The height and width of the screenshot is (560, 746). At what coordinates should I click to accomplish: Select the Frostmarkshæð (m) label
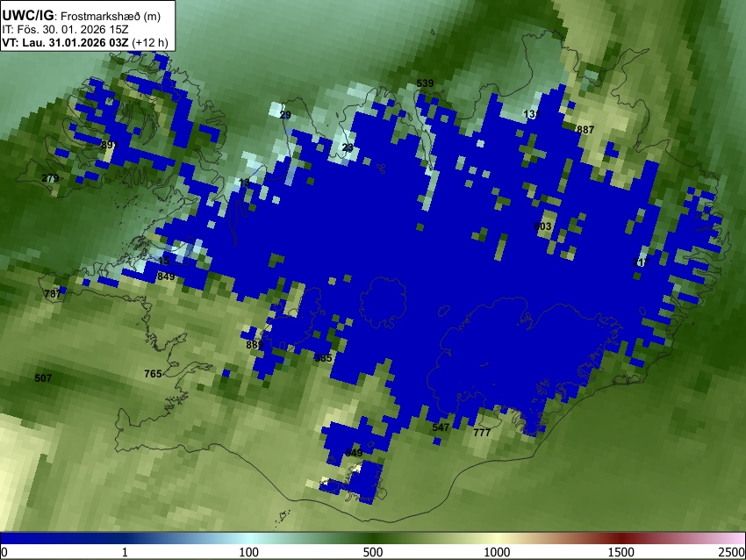pos(111,17)
